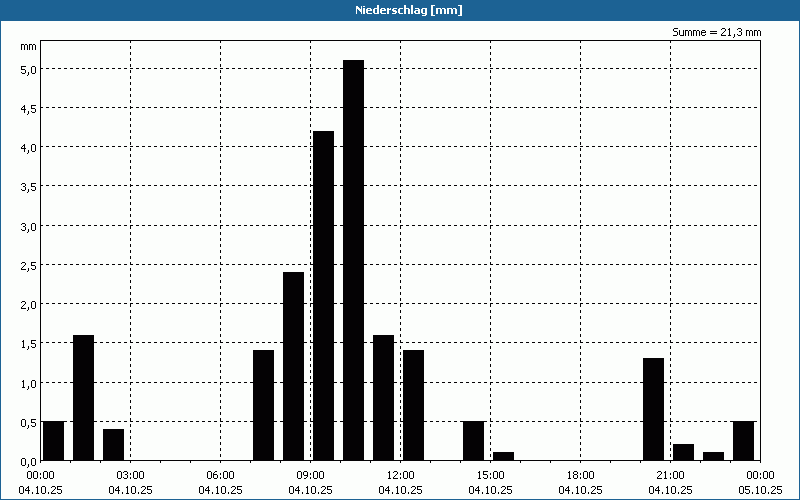The width and height of the screenshot is (800, 500).
Task: Click the 4,2 mm bar starting at 09:00
Action: tap(323, 295)
